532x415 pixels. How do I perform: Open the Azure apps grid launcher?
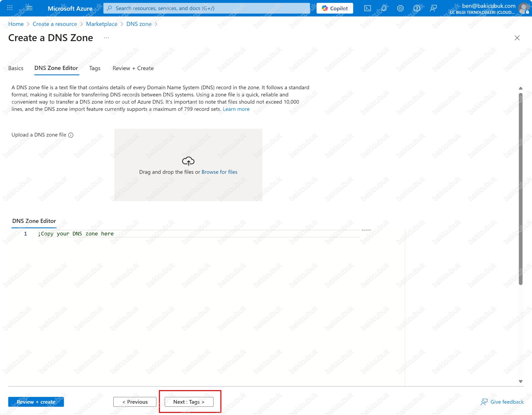coord(10,8)
